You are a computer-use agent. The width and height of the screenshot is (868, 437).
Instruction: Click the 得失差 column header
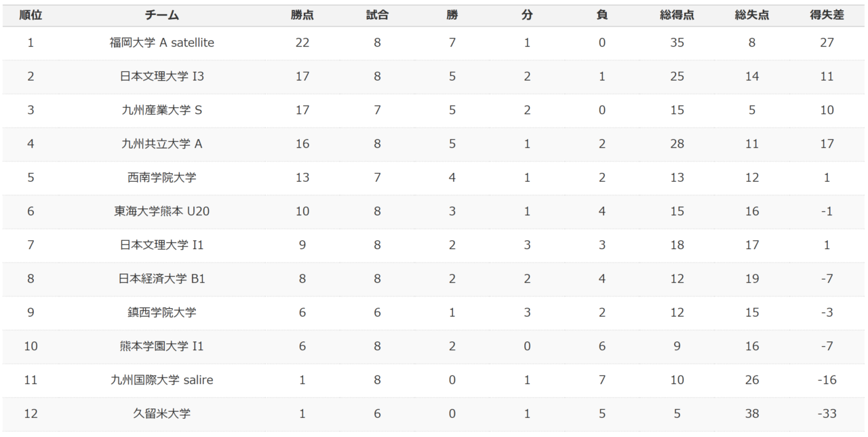click(827, 15)
